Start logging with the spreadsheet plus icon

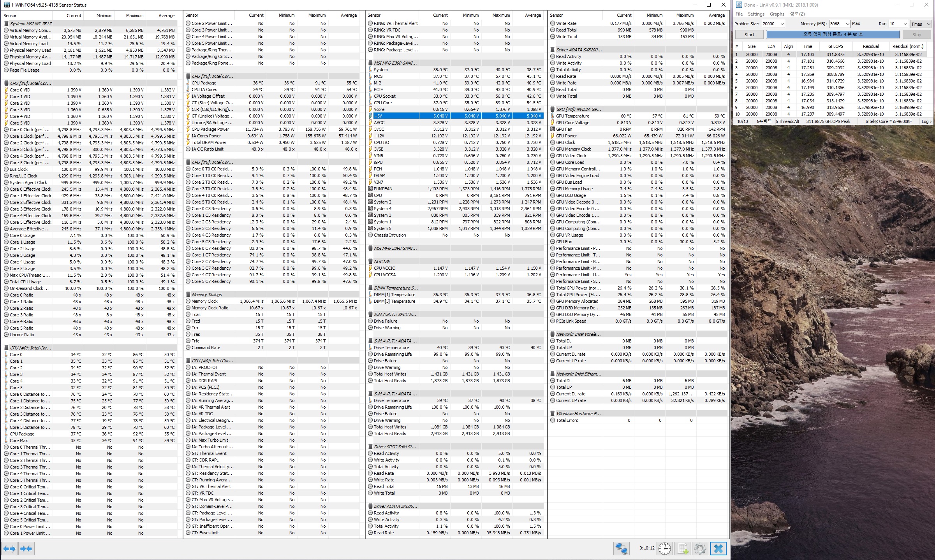[x=682, y=549]
